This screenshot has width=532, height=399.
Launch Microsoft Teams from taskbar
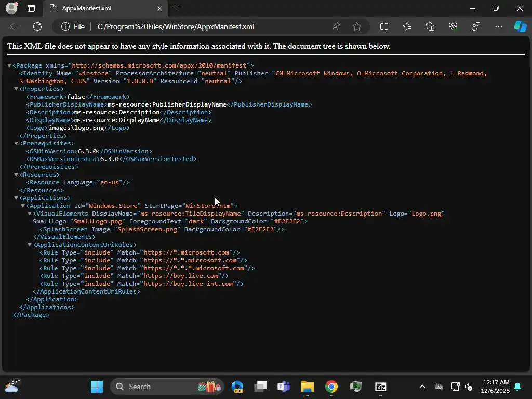coord(284,387)
